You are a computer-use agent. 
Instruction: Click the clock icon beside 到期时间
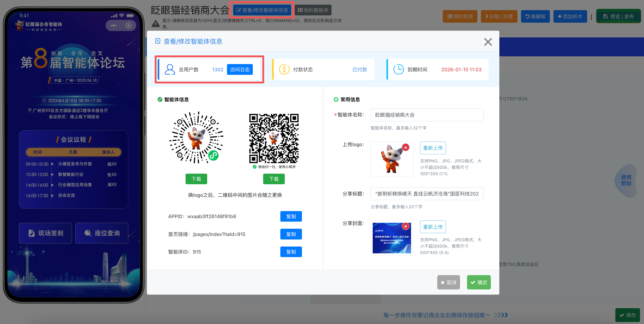(398, 69)
